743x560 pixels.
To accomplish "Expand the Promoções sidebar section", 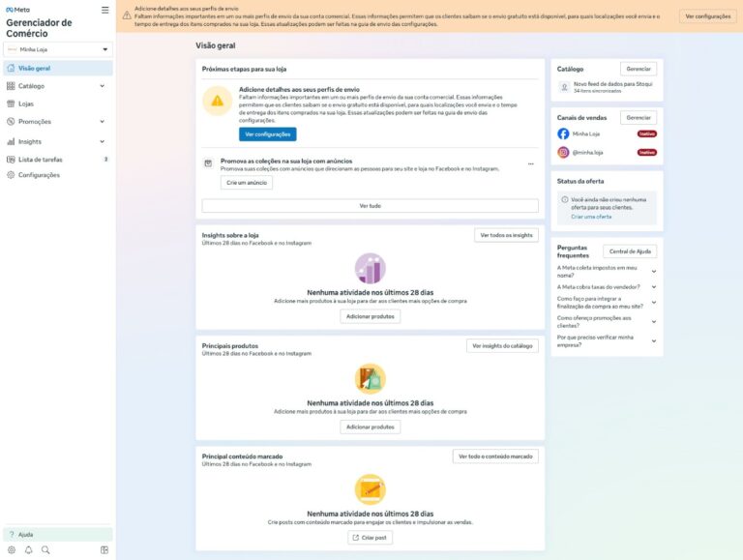I will pyautogui.click(x=102, y=122).
